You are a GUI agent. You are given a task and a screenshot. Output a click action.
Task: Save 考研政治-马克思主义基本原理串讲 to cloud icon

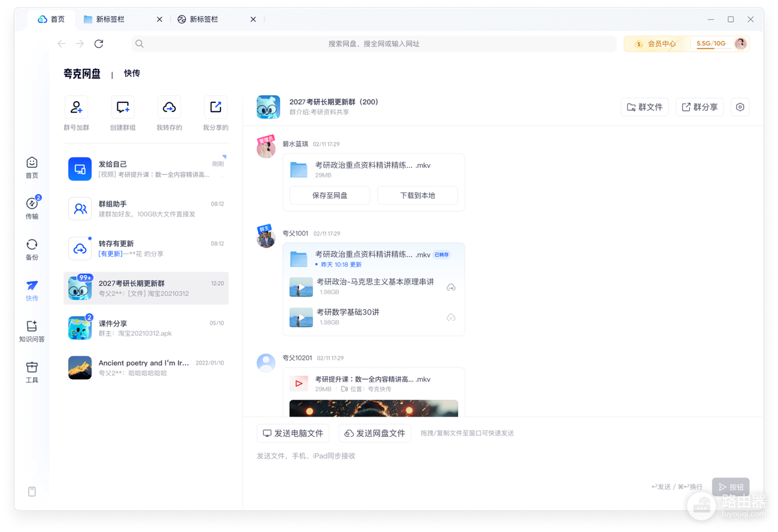point(451,287)
